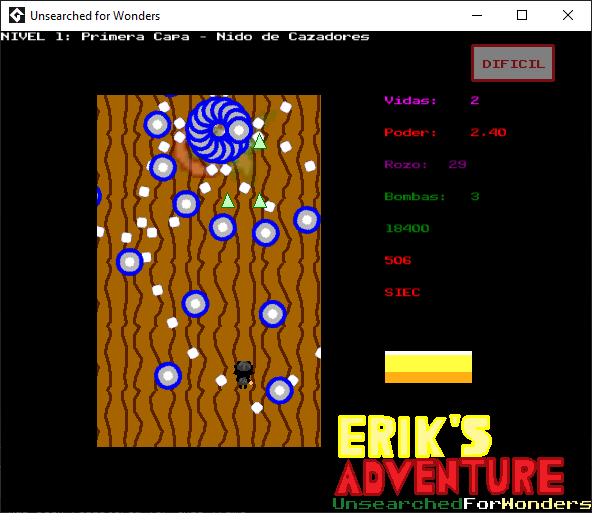Click the red SIEC text
Viewport: 592px width, 513px height.
click(x=402, y=293)
